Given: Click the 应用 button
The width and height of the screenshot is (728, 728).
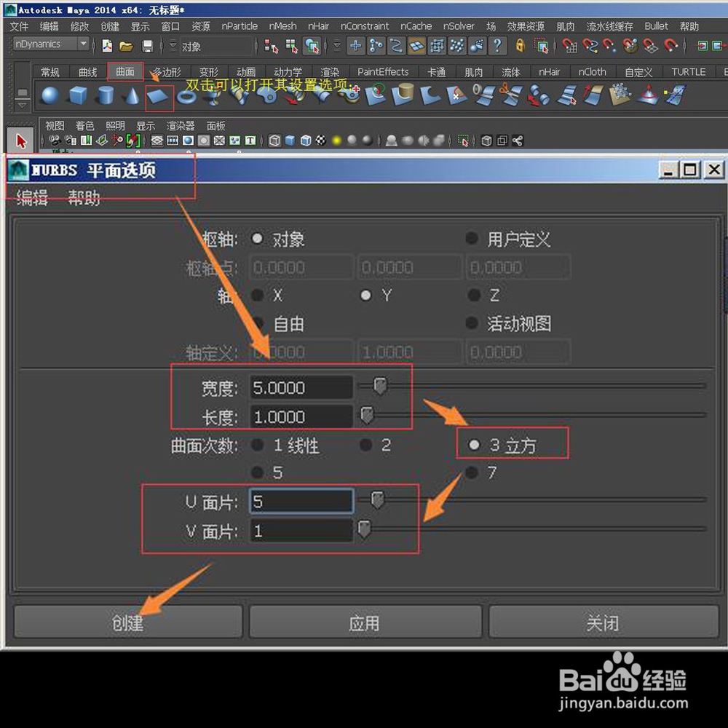Looking at the screenshot, I should [365, 622].
